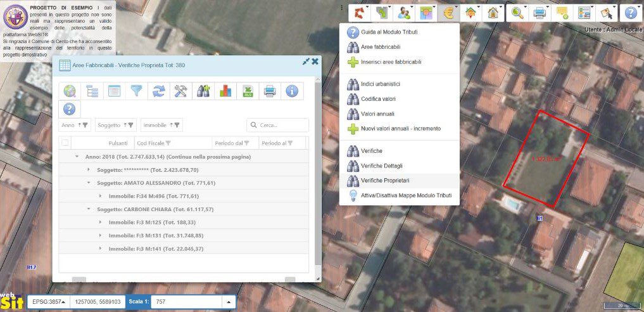This screenshot has width=644, height=312.
Task: Open the Euro tributi module toolbar button
Action: click(450, 12)
